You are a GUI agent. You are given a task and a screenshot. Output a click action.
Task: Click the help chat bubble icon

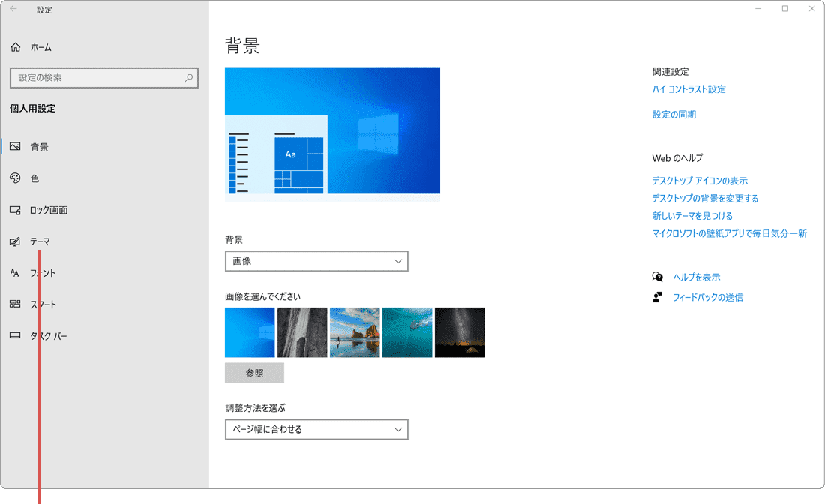pyautogui.click(x=657, y=277)
